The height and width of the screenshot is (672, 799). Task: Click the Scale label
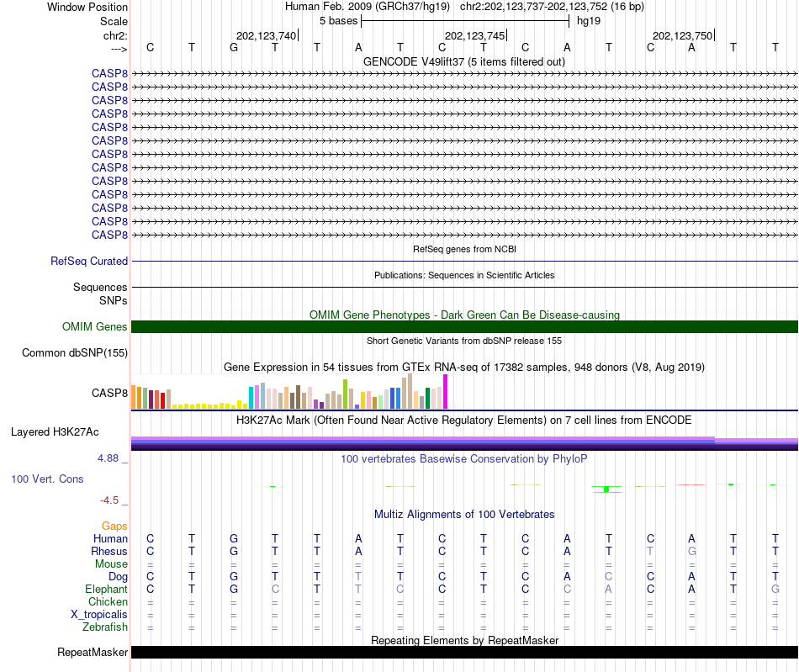[114, 21]
